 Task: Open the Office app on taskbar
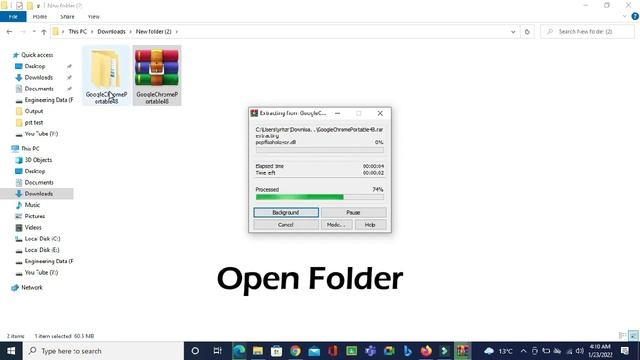333,351
